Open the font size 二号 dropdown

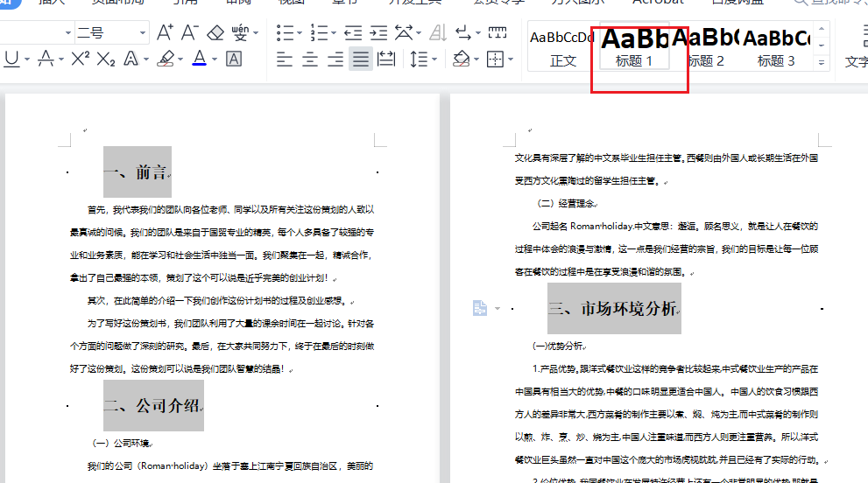[143, 33]
